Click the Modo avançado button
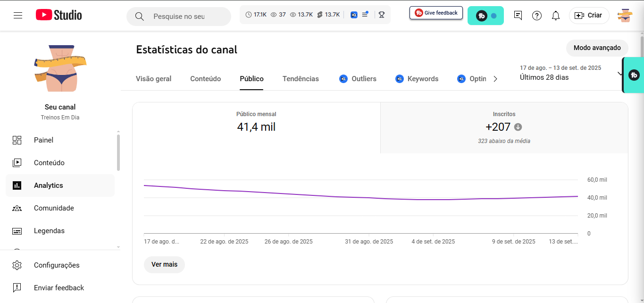The height and width of the screenshot is (303, 644). 597,48
